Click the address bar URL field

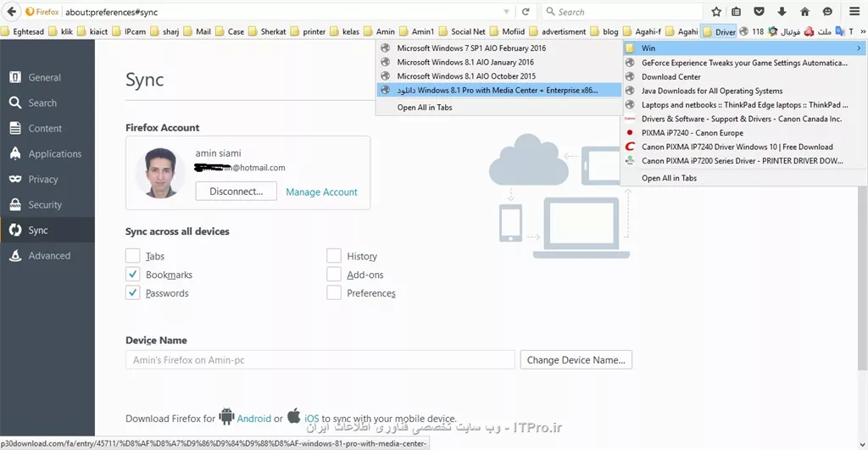pyautogui.click(x=282, y=12)
